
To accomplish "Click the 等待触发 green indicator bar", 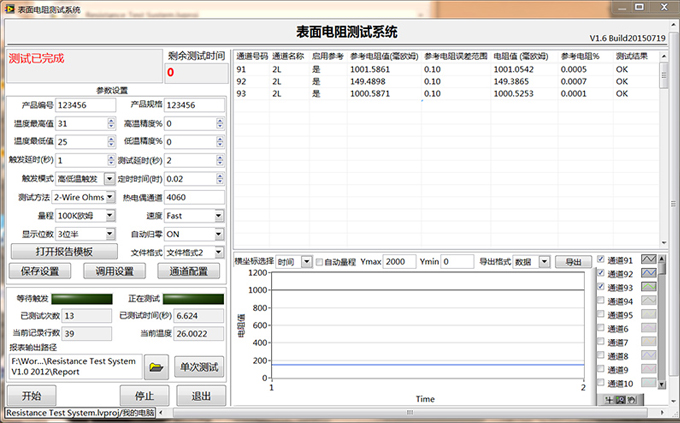I will pyautogui.click(x=82, y=298).
